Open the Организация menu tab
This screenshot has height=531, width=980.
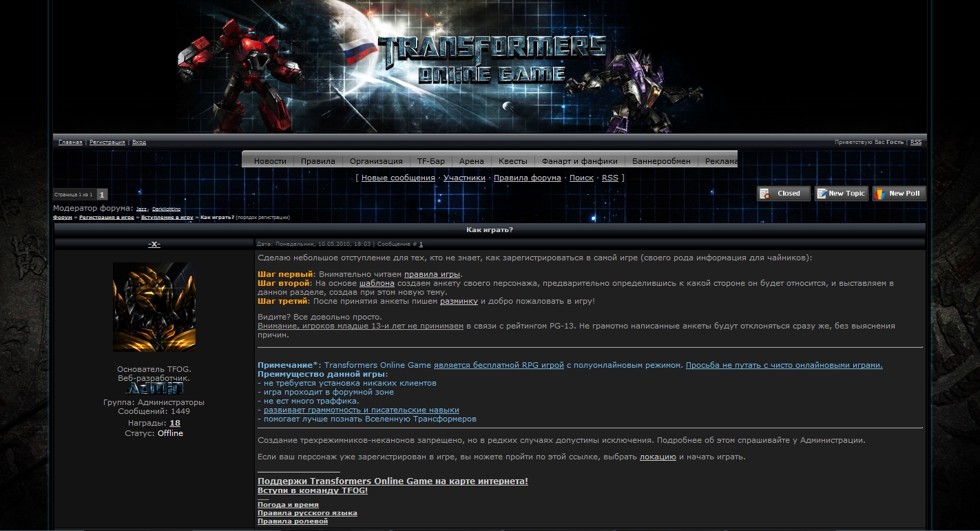tap(376, 161)
